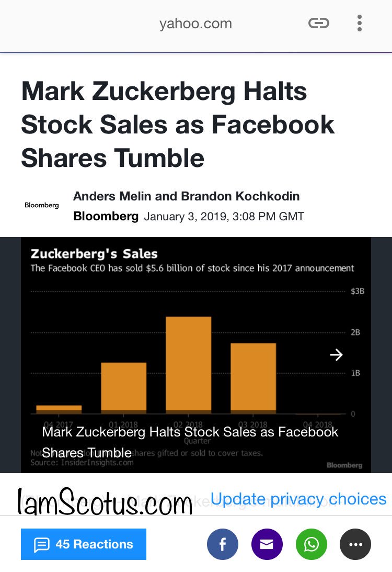The height and width of the screenshot is (572, 392).
Task: Click the Update privacy choices link
Action: (298, 499)
